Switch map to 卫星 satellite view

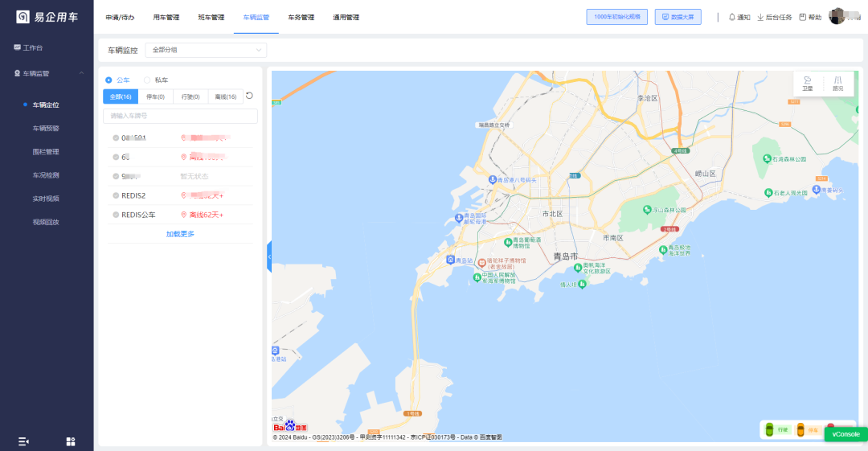[x=808, y=84]
